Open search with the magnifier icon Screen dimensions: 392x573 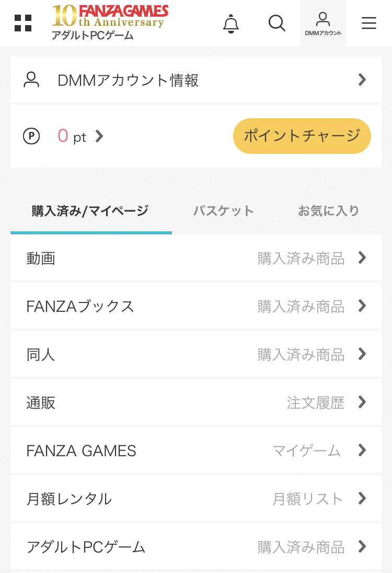click(x=276, y=23)
